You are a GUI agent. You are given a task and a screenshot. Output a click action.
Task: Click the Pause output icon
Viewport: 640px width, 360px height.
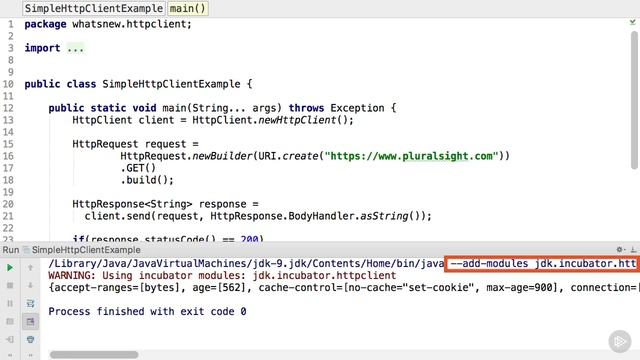coord(10,304)
